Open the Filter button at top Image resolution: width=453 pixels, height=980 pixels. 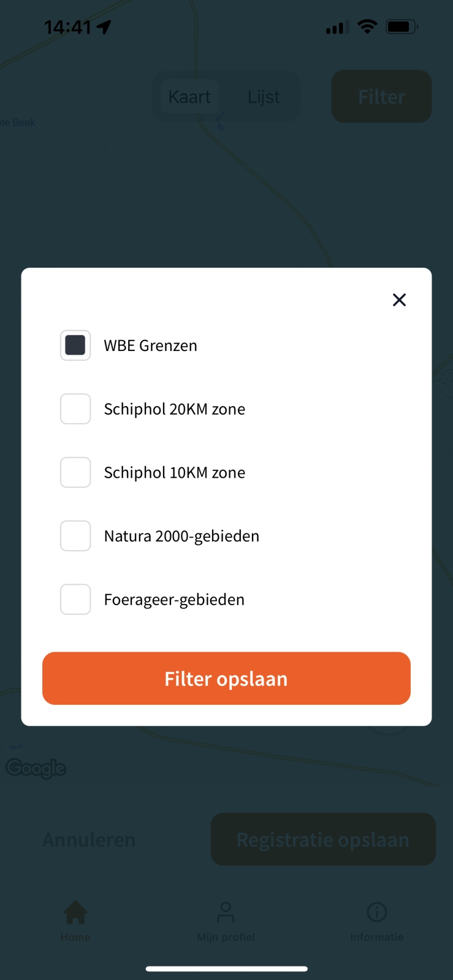381,97
